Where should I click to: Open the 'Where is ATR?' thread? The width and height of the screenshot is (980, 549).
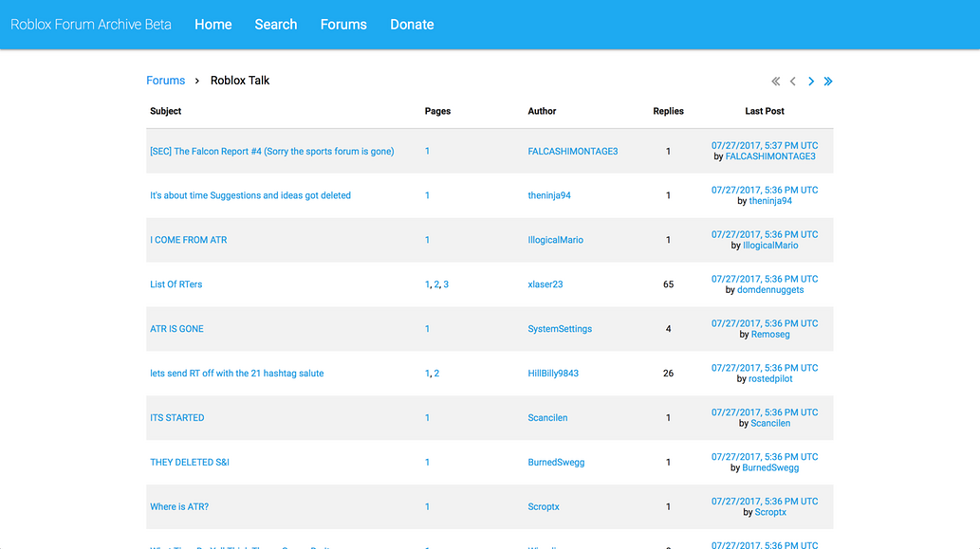(x=178, y=506)
